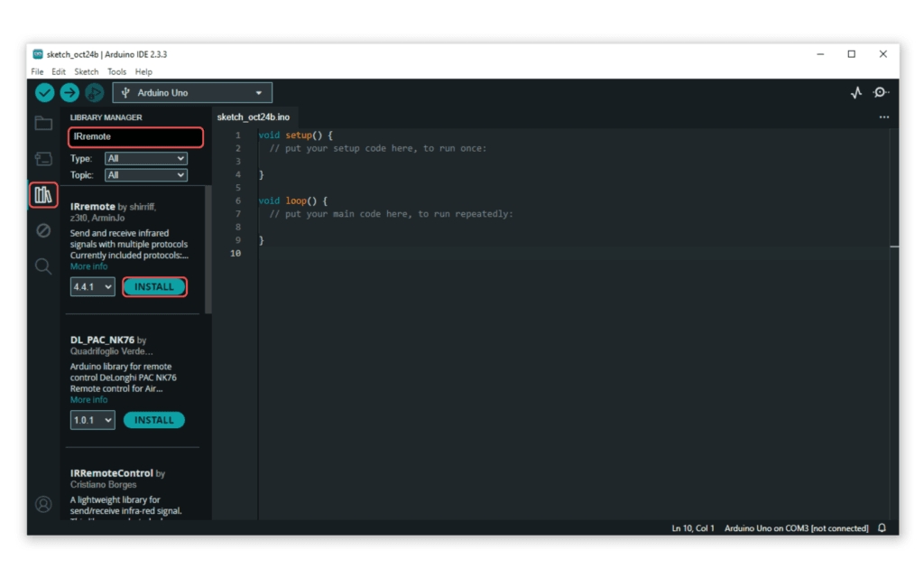Click the setup code comment line

(x=378, y=148)
